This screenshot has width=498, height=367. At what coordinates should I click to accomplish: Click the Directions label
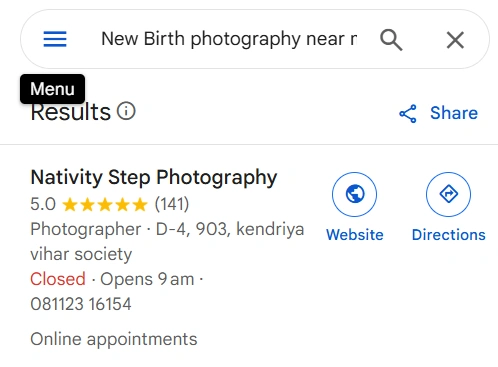449,235
